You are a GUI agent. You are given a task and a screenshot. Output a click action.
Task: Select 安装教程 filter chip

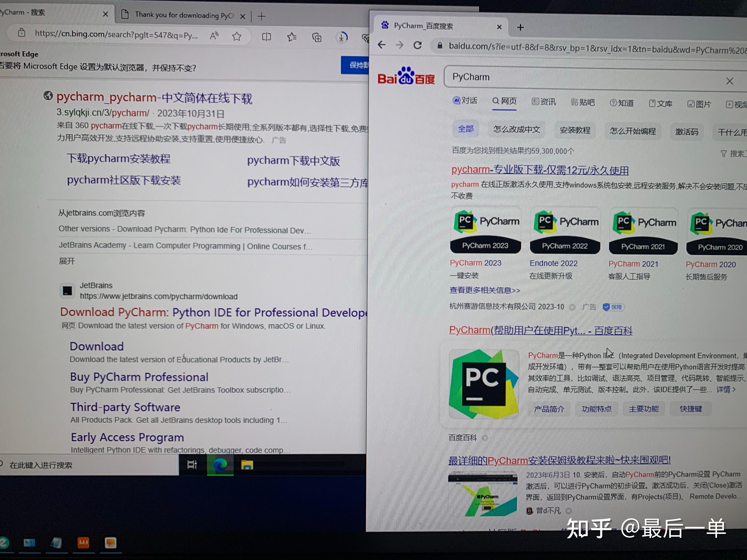point(575,130)
